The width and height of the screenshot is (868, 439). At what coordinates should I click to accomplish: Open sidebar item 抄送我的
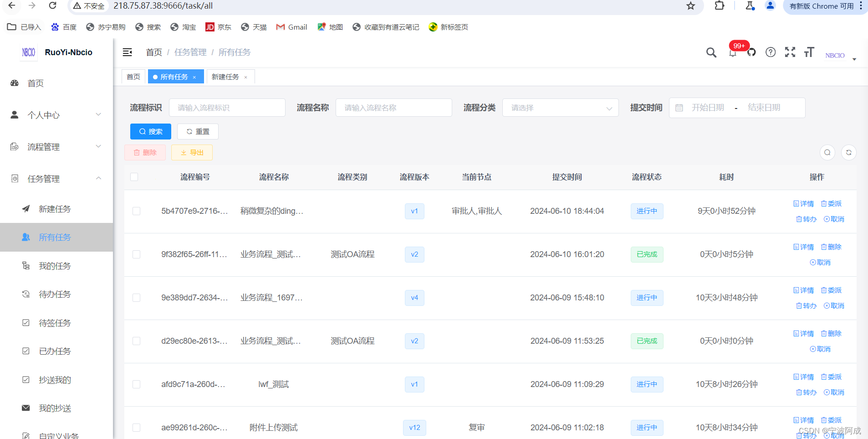56,380
